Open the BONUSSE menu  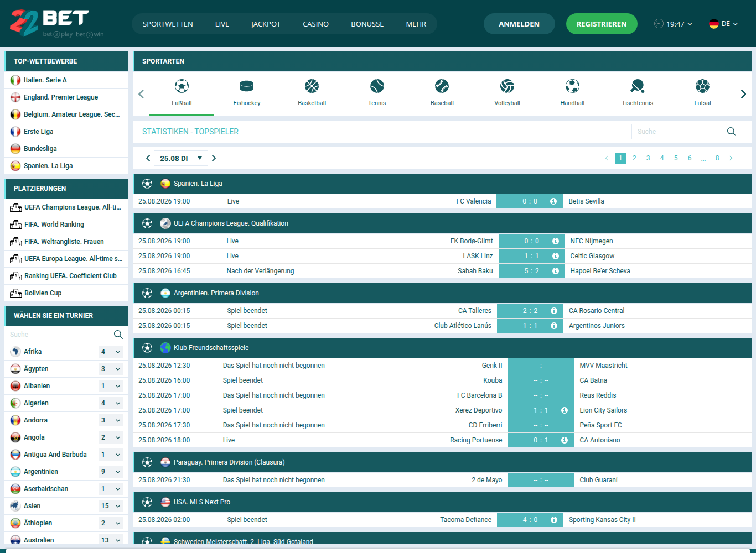367,24
